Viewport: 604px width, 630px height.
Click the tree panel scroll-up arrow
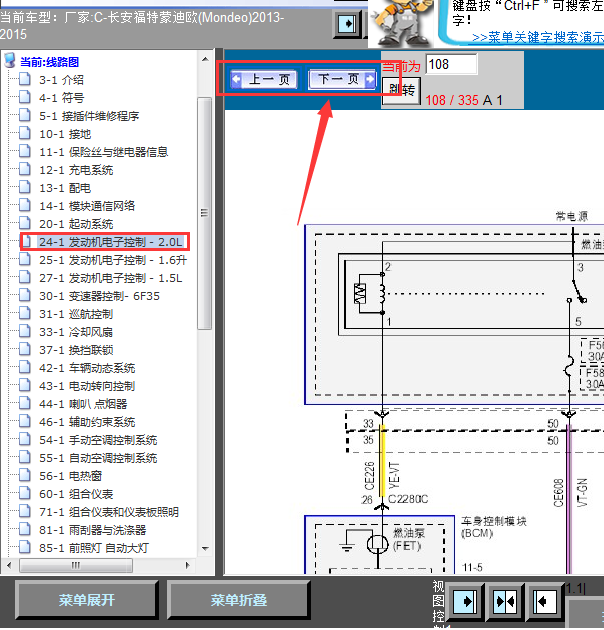[x=205, y=59]
